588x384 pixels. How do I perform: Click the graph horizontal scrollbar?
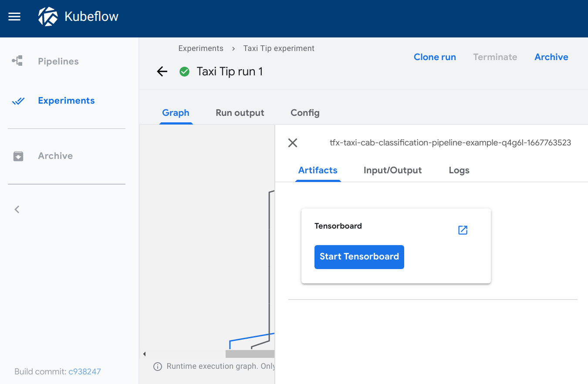(x=250, y=354)
